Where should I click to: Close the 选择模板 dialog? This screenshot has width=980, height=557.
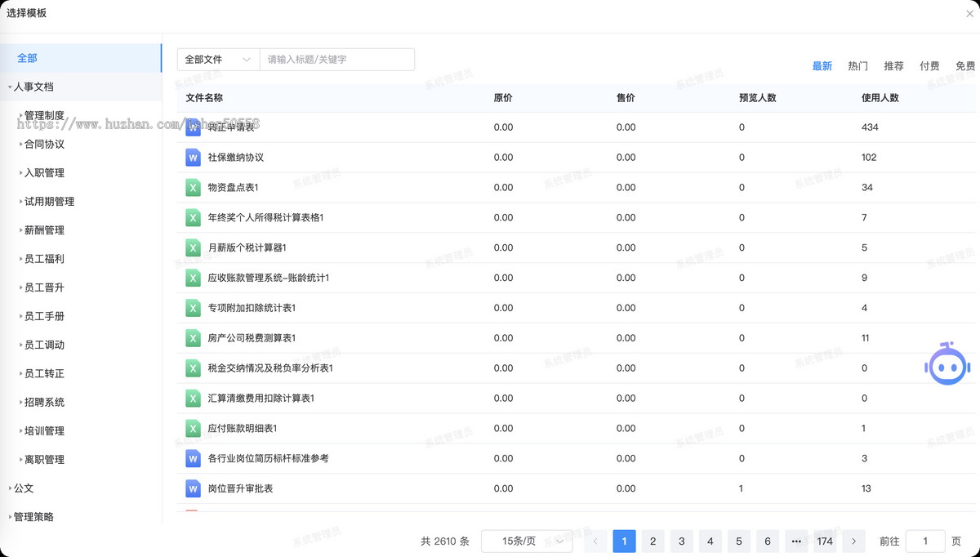pos(969,14)
